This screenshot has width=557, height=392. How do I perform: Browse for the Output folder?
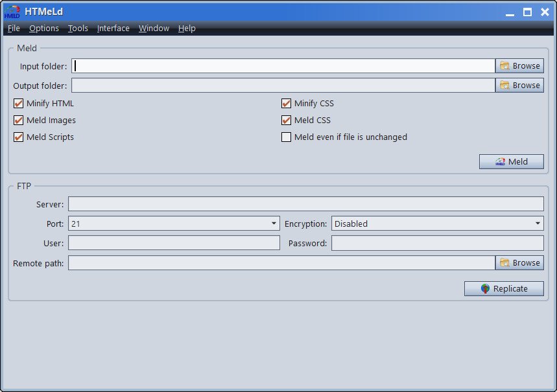(x=519, y=86)
